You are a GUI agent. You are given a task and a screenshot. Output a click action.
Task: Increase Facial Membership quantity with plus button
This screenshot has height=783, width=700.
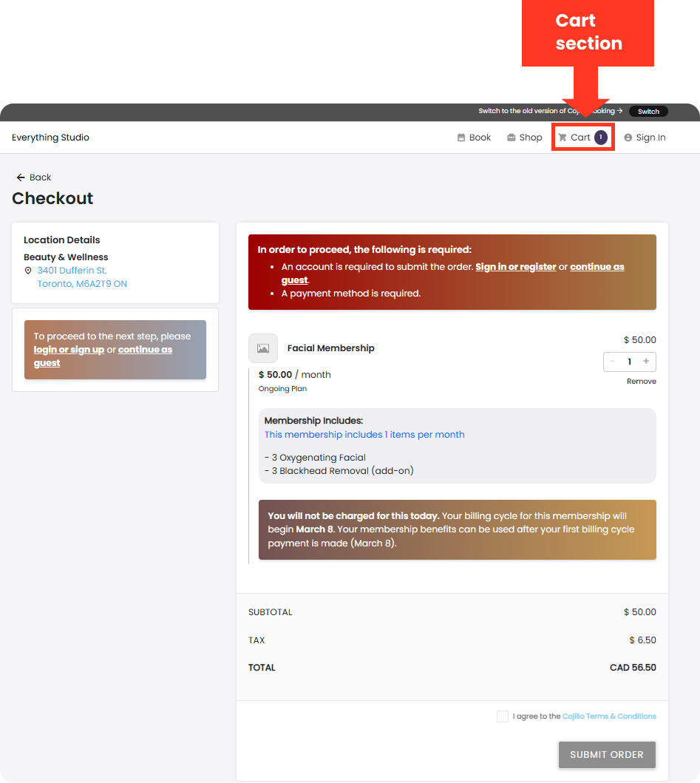(646, 362)
